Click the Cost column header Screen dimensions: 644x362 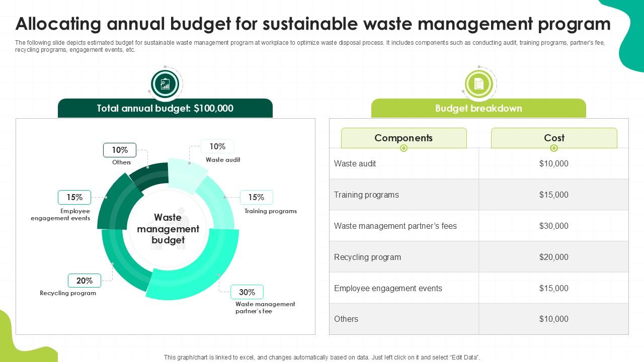point(554,138)
